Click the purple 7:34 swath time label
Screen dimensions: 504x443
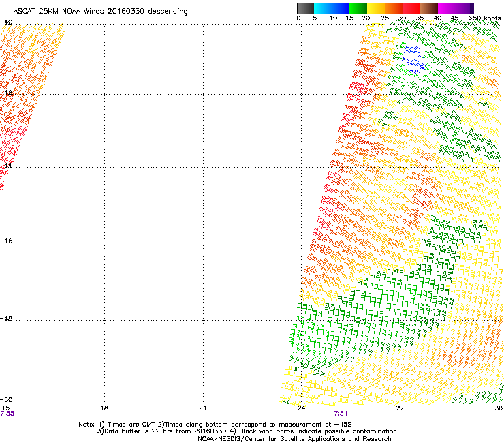(x=341, y=414)
